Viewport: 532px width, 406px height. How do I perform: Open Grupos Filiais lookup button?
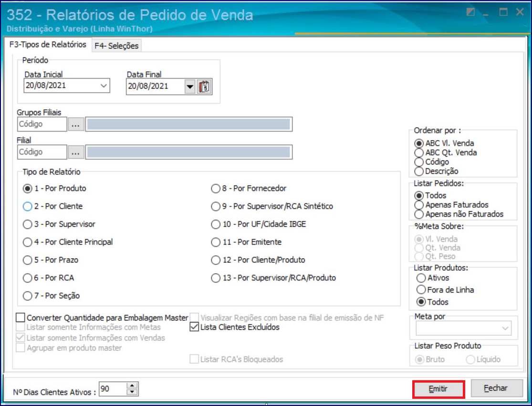tap(76, 125)
